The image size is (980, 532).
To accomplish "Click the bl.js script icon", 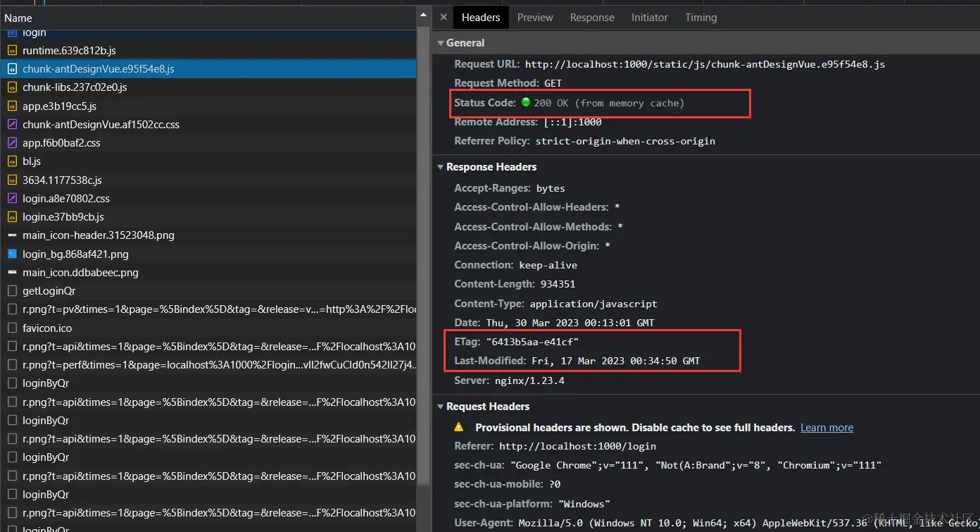I will pos(12,161).
